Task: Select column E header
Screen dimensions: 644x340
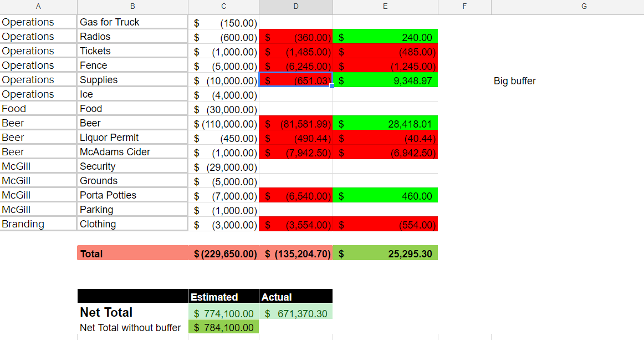Action: point(385,7)
